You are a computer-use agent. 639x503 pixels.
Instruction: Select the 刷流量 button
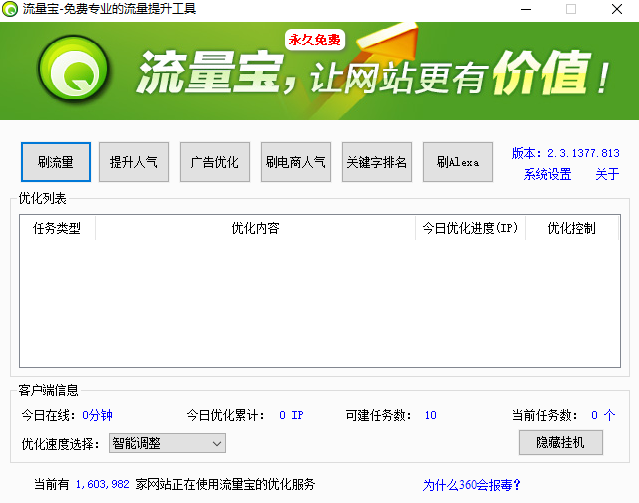(56, 162)
